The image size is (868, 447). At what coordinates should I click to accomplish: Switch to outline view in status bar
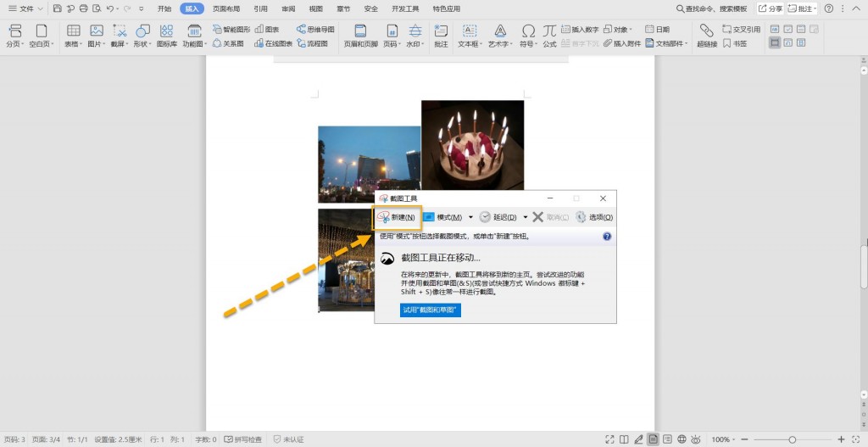pyautogui.click(x=668, y=439)
